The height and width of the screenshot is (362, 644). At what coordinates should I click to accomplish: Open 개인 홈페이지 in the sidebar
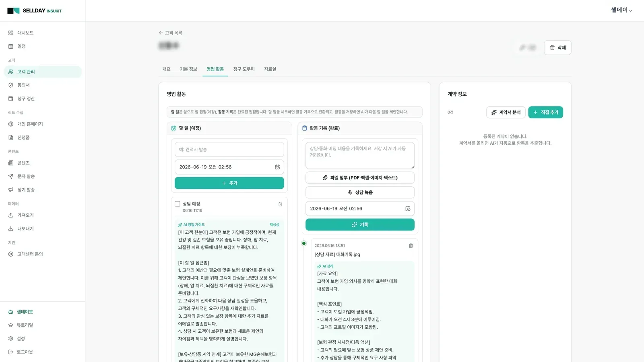pyautogui.click(x=43, y=124)
